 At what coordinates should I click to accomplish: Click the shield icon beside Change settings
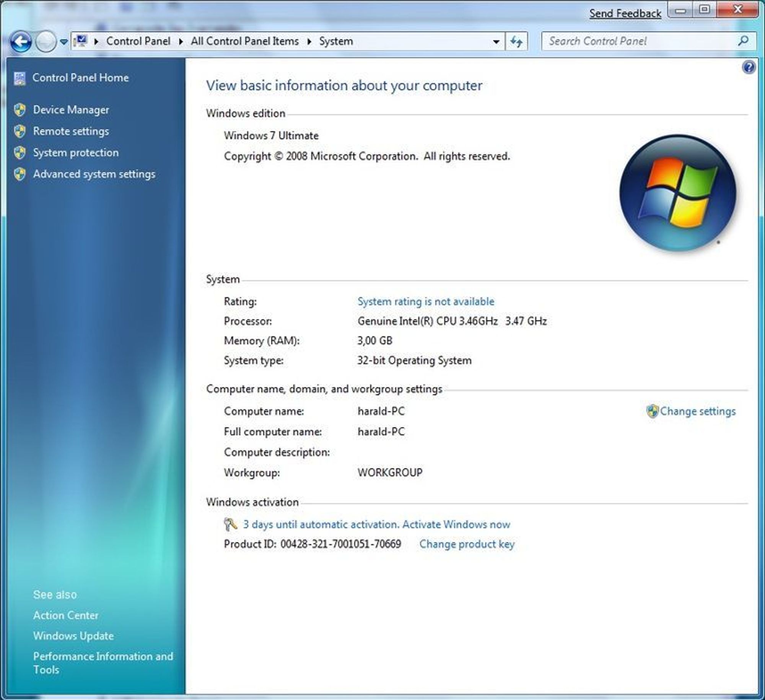pyautogui.click(x=652, y=411)
